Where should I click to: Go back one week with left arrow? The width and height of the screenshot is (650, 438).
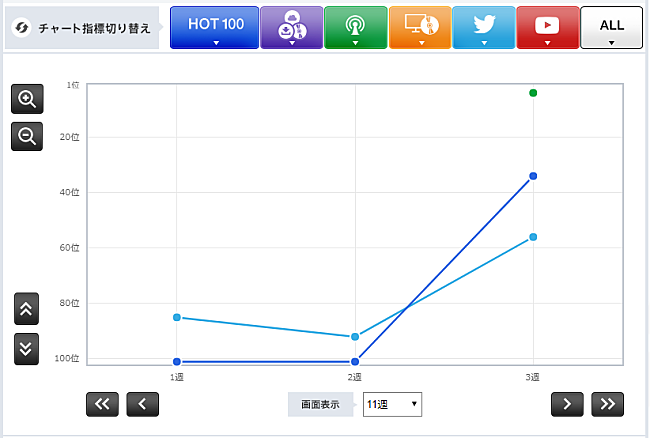tap(143, 404)
